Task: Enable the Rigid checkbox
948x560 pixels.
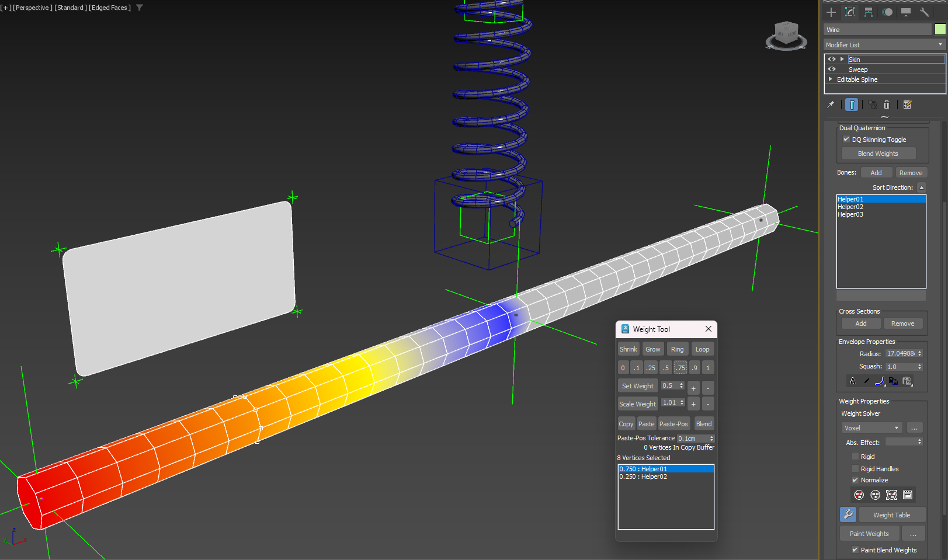Action: pyautogui.click(x=855, y=456)
